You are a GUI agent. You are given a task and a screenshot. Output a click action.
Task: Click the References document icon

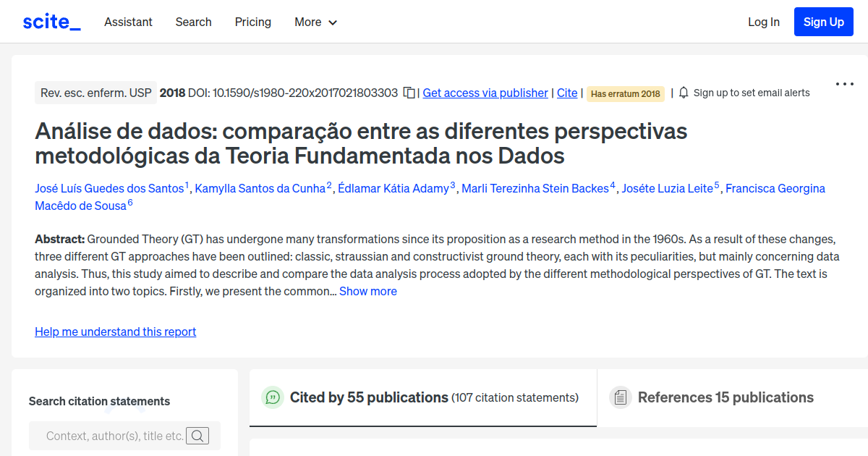point(620,397)
